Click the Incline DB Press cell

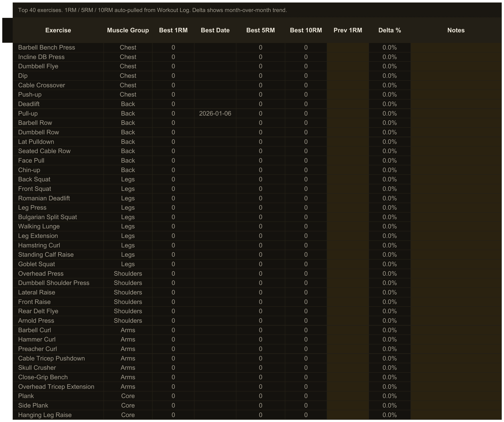58,57
